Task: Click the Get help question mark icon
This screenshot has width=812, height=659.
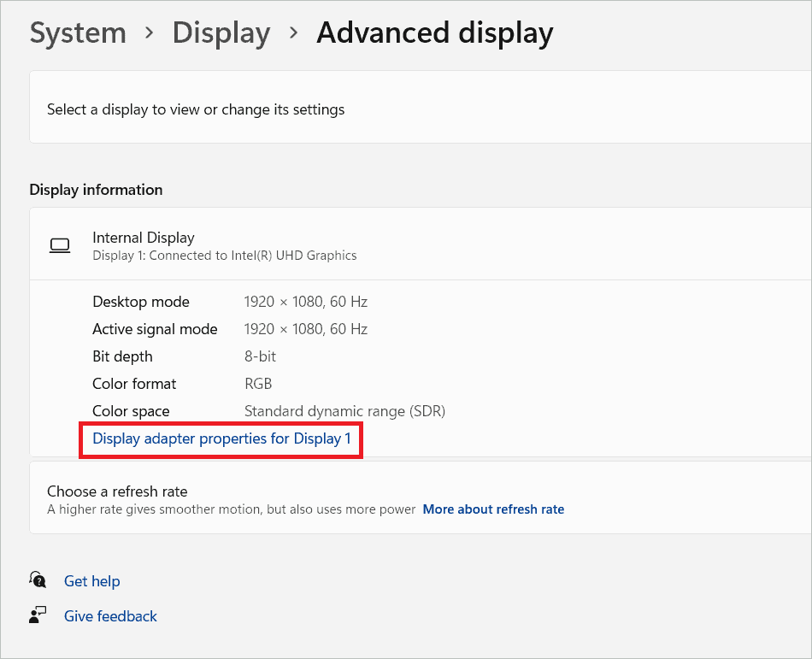Action: (x=37, y=580)
